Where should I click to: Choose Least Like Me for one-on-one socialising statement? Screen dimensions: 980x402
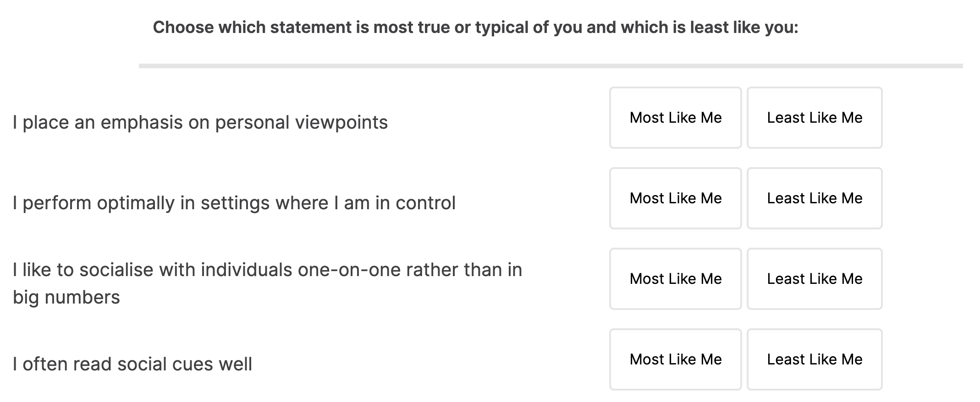[815, 279]
